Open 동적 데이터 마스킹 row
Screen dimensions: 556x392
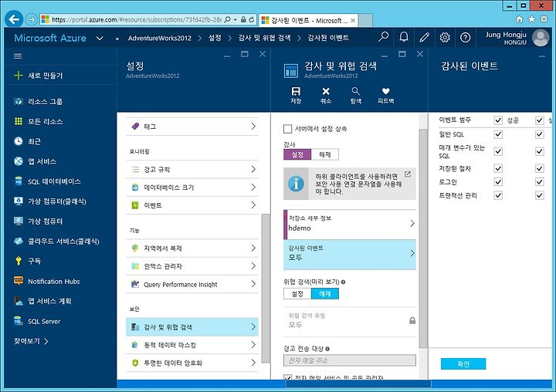coord(192,345)
